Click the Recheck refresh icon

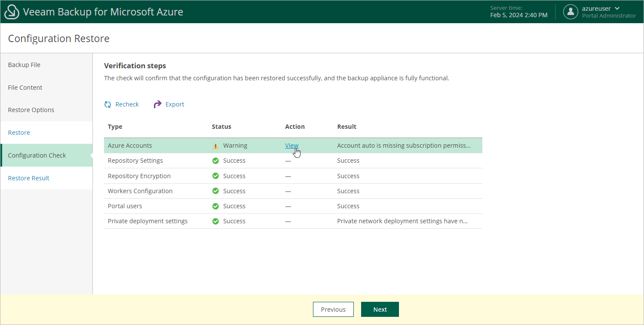point(108,104)
